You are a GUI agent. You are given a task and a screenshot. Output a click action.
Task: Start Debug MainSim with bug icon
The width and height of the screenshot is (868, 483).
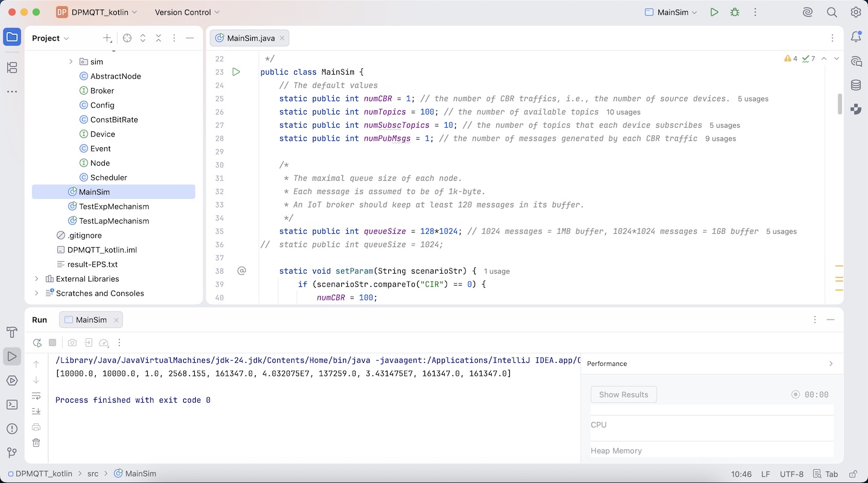click(735, 12)
